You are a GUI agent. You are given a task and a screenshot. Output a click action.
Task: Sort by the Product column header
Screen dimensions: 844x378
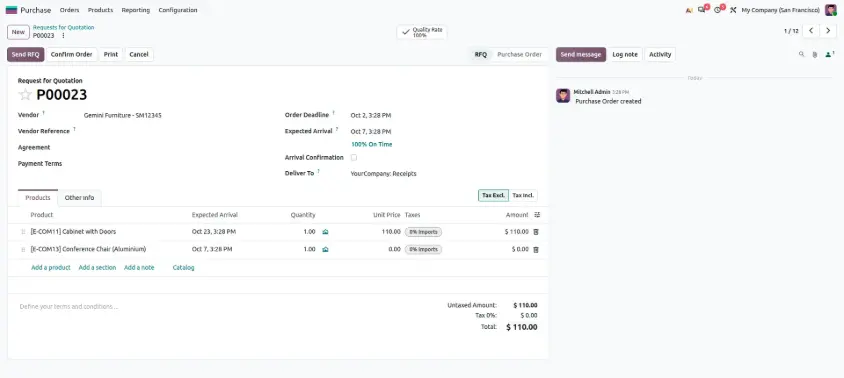42,215
